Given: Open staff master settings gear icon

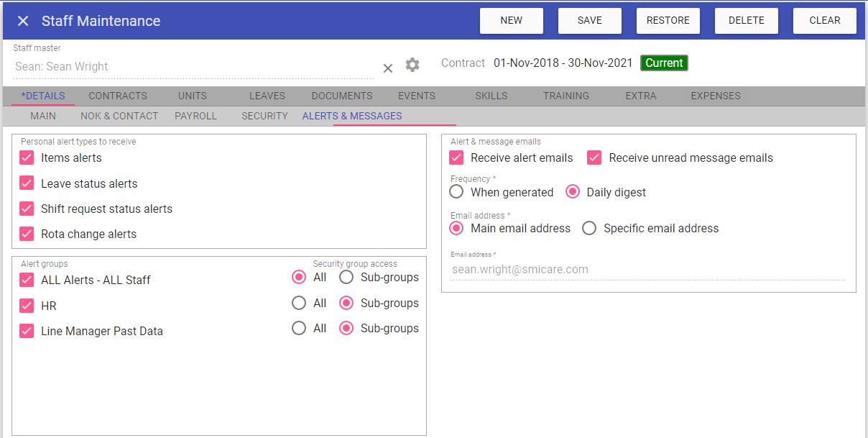Looking at the screenshot, I should [412, 65].
